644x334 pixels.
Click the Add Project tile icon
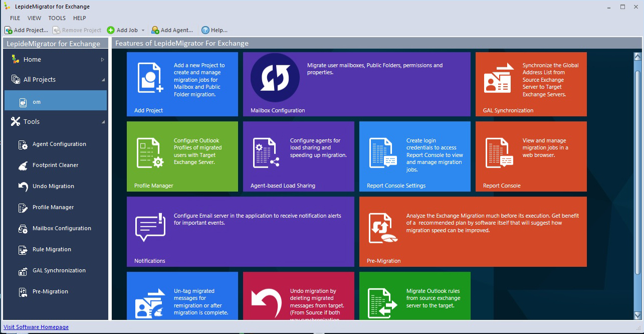click(x=150, y=78)
